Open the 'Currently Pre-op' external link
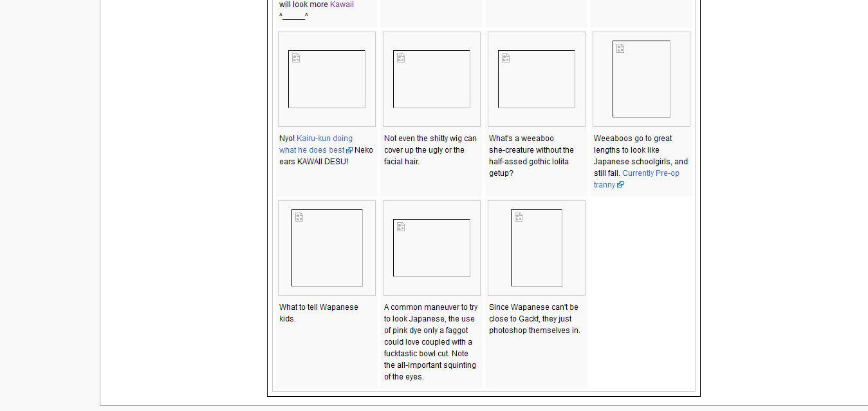This screenshot has width=868, height=411. (x=651, y=173)
